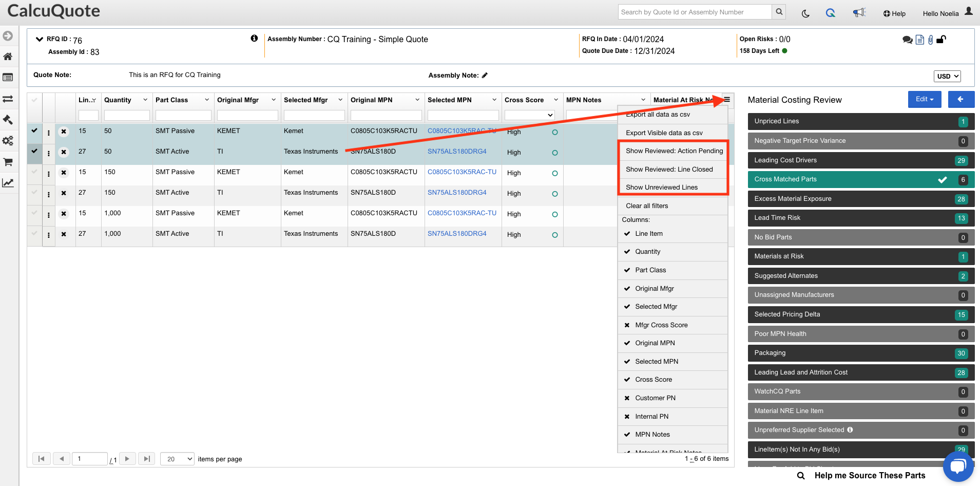Image resolution: width=980 pixels, height=486 pixels.
Task: Click green days-left status dot
Action: pos(784,51)
